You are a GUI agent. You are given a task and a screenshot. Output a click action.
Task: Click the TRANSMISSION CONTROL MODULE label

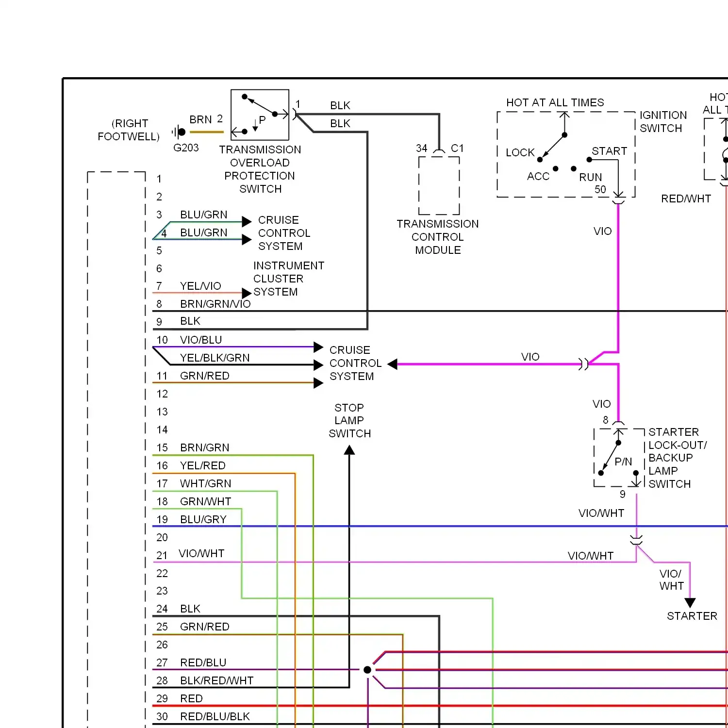[438, 237]
